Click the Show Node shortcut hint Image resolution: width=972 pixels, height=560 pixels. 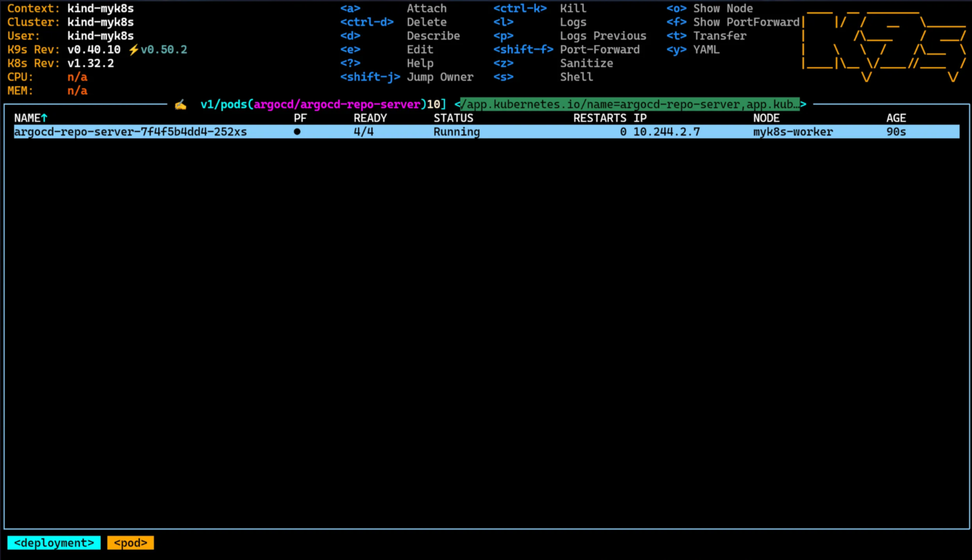coord(723,8)
